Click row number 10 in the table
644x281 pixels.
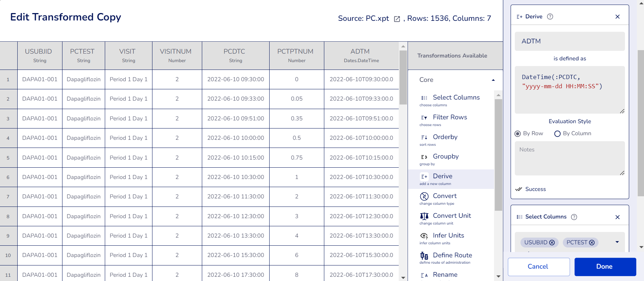coord(8,256)
